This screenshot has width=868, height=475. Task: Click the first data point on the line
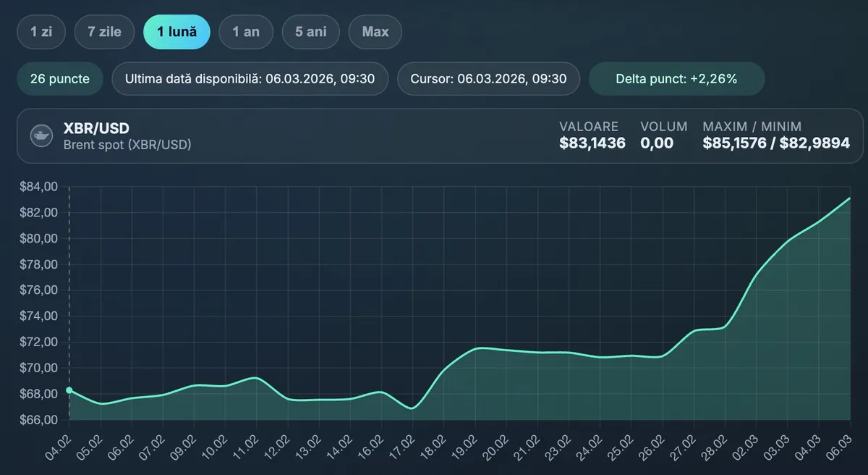click(x=69, y=390)
